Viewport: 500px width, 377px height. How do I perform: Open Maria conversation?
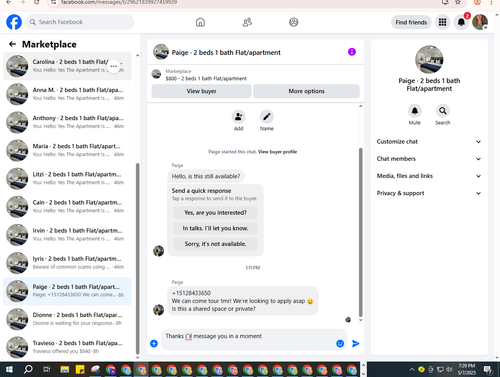(67, 150)
